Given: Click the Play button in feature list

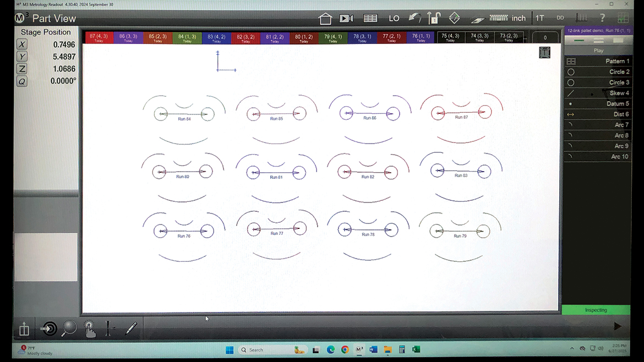Looking at the screenshot, I should point(598,51).
